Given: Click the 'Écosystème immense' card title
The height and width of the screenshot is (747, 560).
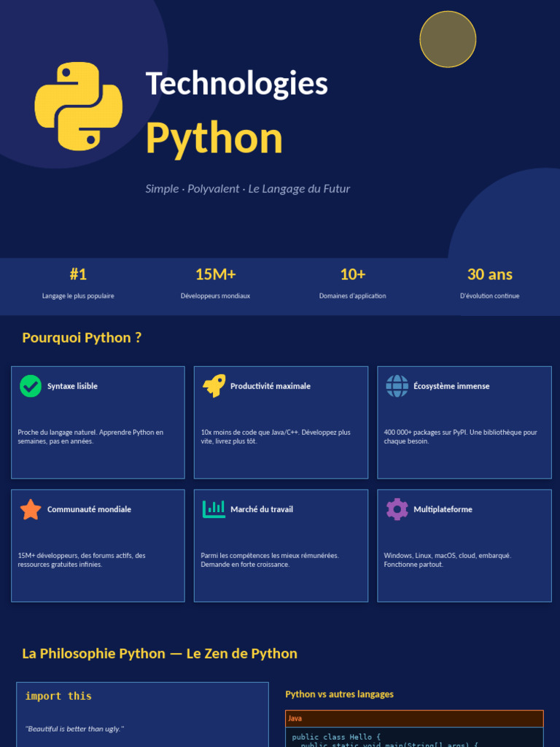Looking at the screenshot, I should click(451, 386).
